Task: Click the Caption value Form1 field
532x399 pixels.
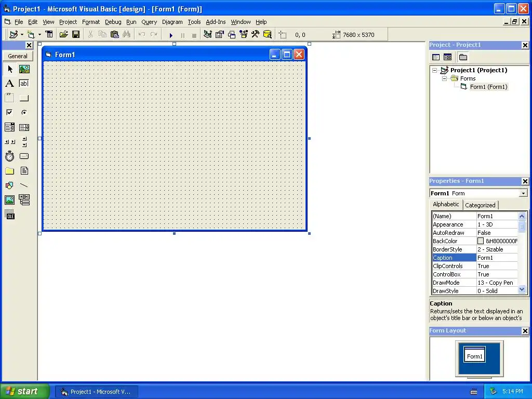Action: 497,258
